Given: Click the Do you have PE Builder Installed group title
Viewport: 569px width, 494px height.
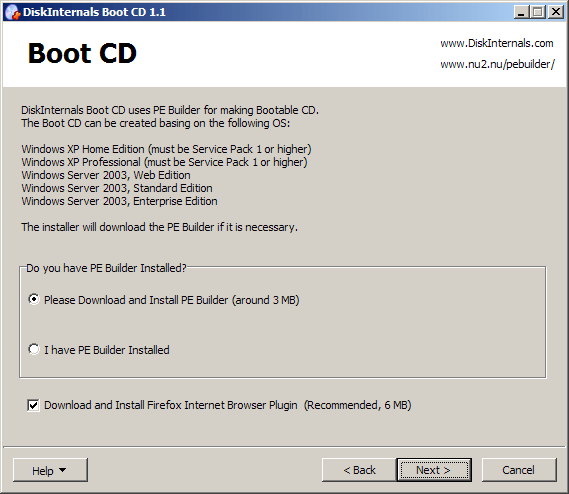Looking at the screenshot, I should pyautogui.click(x=106, y=268).
